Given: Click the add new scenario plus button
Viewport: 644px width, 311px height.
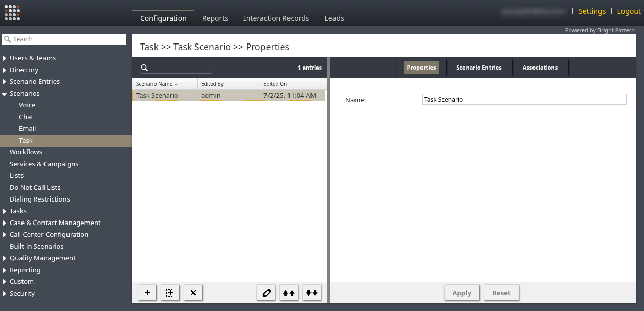Looking at the screenshot, I should coord(147,293).
